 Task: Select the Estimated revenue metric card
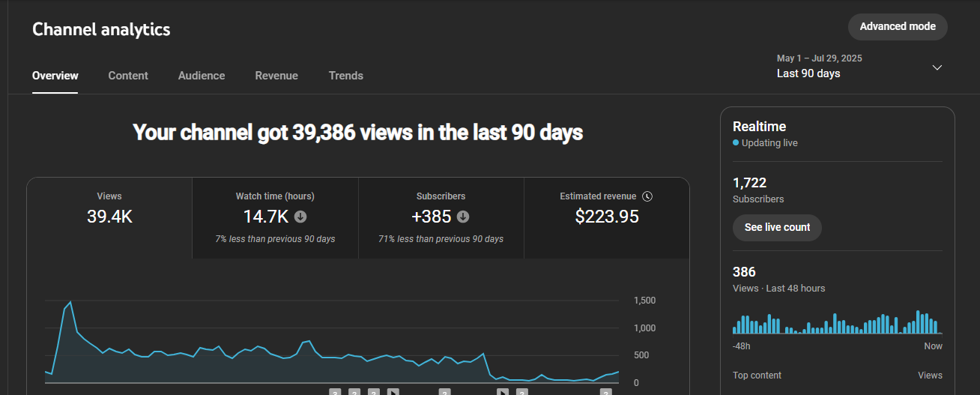607,218
